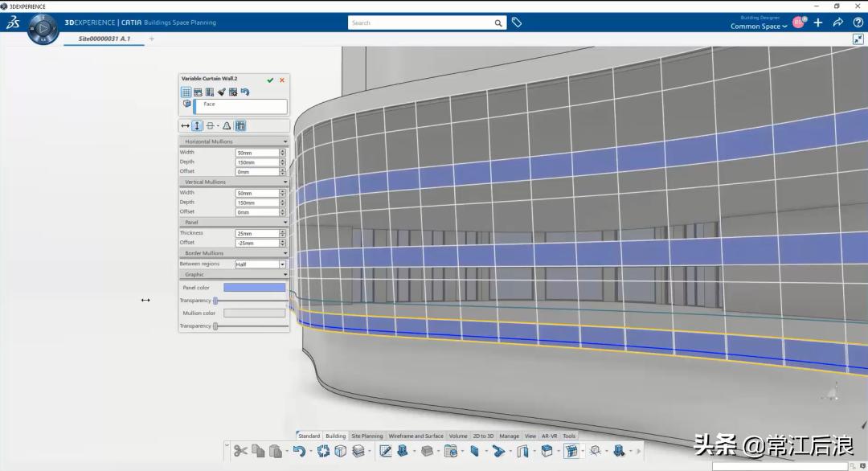Open the Common Space selector in the top right

tap(758, 27)
